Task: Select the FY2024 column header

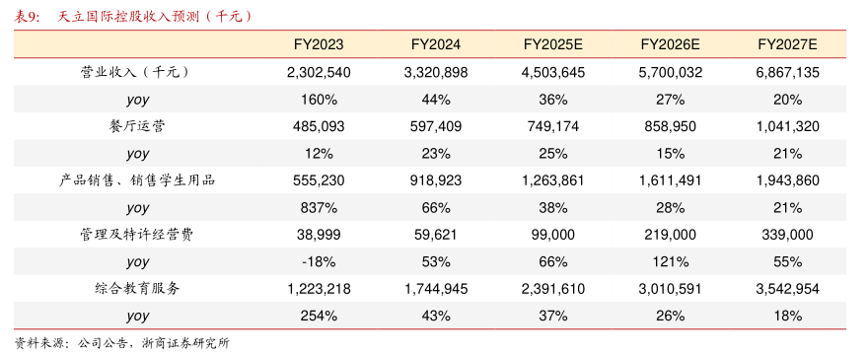Action: point(436,44)
